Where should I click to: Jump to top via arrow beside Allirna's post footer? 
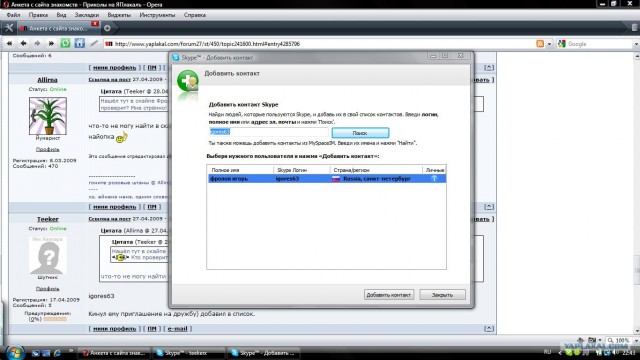coord(489,207)
